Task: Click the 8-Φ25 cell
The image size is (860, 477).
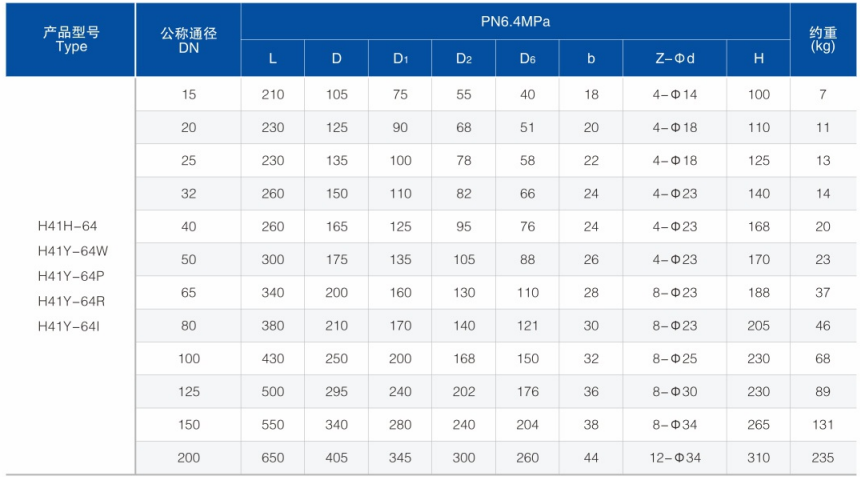Action: click(675, 359)
